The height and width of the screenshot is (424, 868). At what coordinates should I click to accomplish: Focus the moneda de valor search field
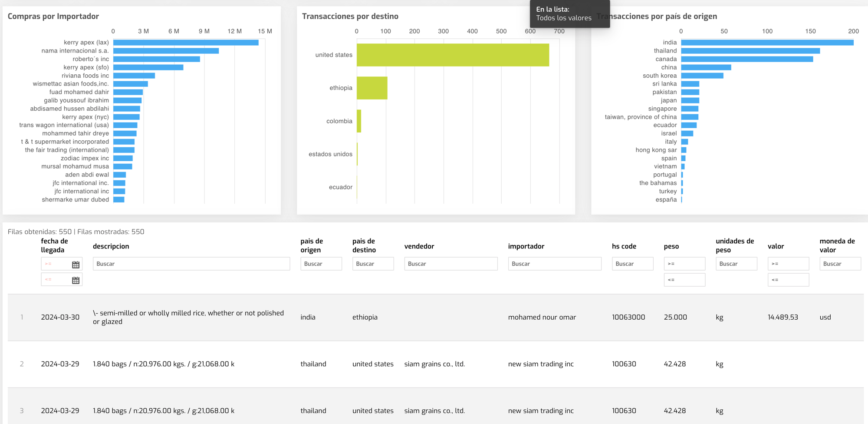click(839, 264)
